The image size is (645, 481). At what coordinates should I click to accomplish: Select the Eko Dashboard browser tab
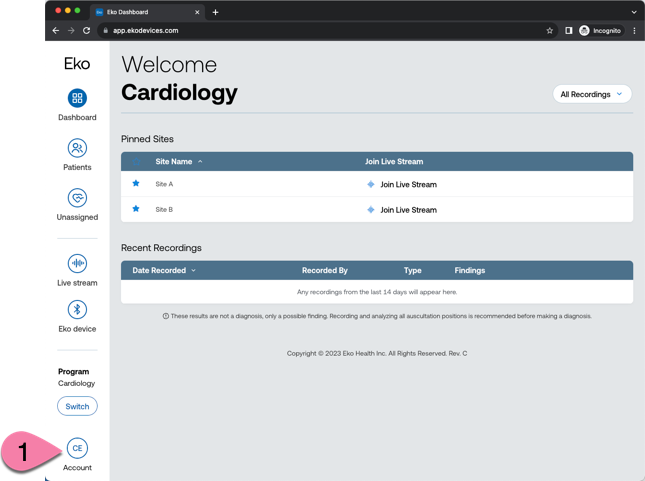click(145, 12)
